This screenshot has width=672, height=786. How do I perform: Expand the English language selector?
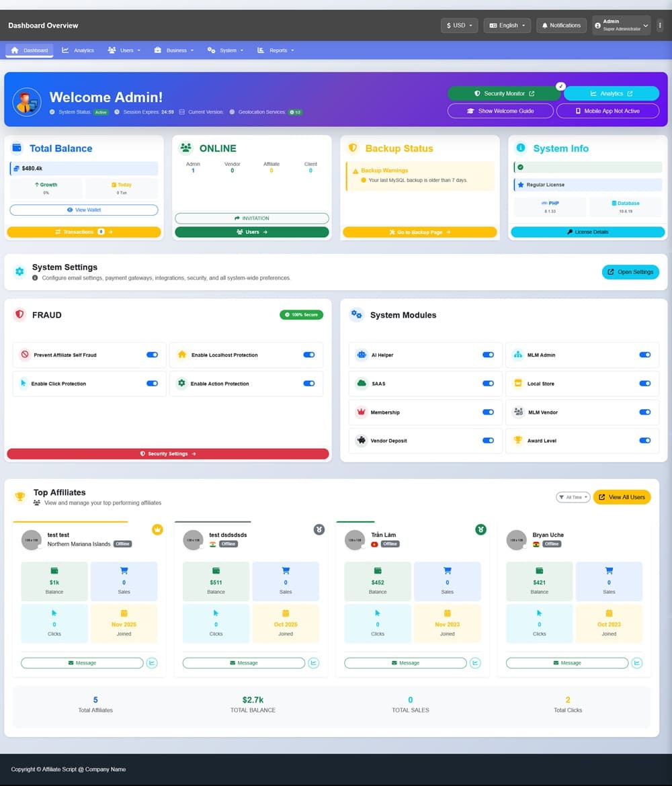[507, 26]
